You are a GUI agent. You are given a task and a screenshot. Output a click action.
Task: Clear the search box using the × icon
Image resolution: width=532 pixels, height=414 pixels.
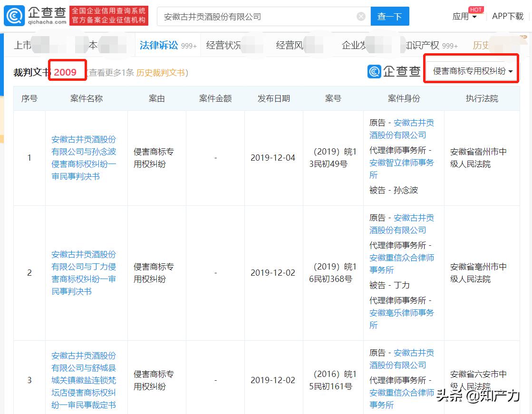(x=360, y=16)
